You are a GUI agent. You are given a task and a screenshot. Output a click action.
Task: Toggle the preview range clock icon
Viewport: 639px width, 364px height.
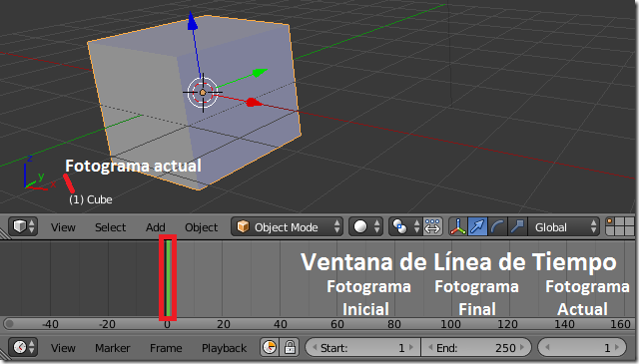pyautogui.click(x=270, y=348)
